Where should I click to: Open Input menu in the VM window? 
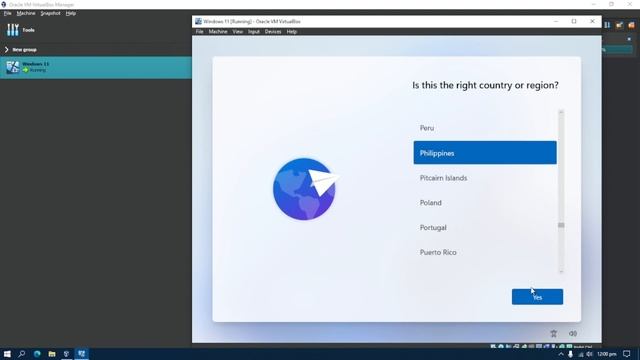(x=253, y=31)
